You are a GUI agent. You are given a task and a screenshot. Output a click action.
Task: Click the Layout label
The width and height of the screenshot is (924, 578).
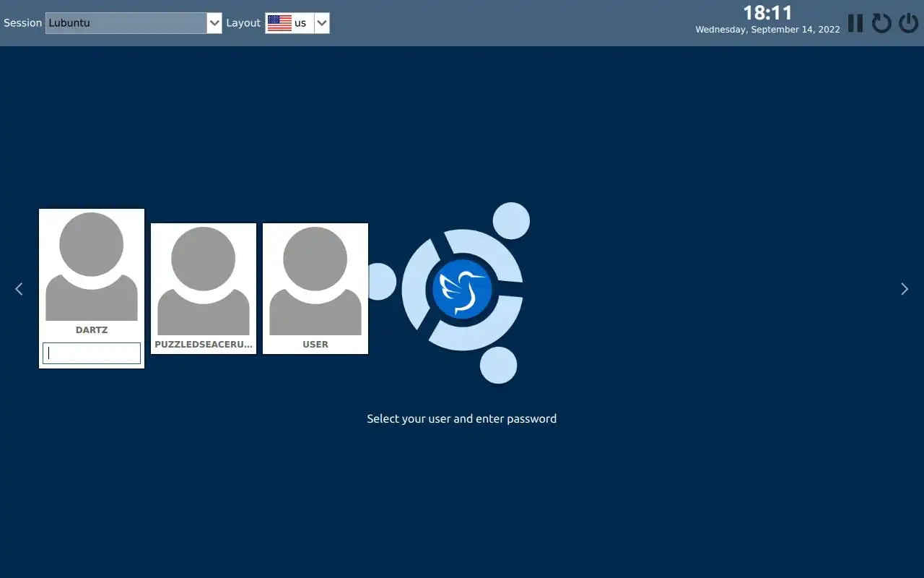243,23
